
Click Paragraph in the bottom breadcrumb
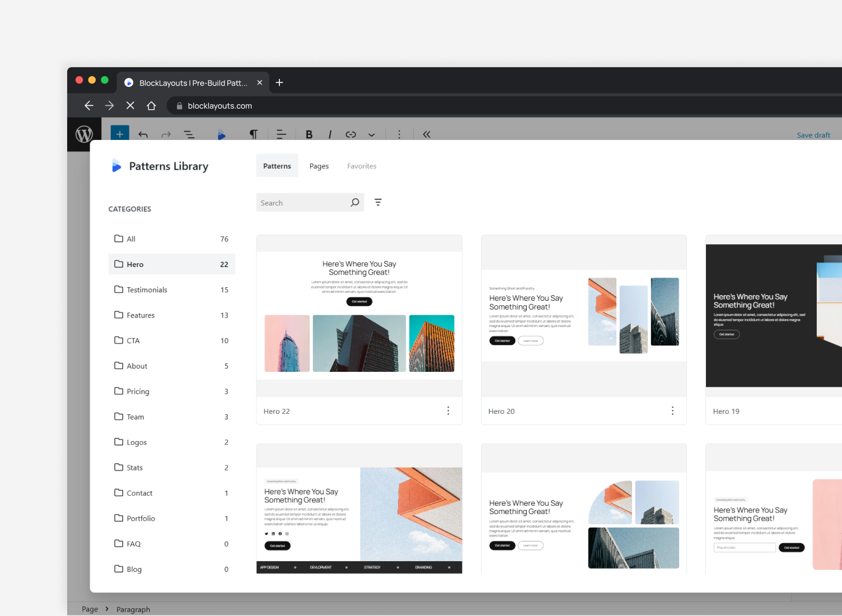pos(133,609)
